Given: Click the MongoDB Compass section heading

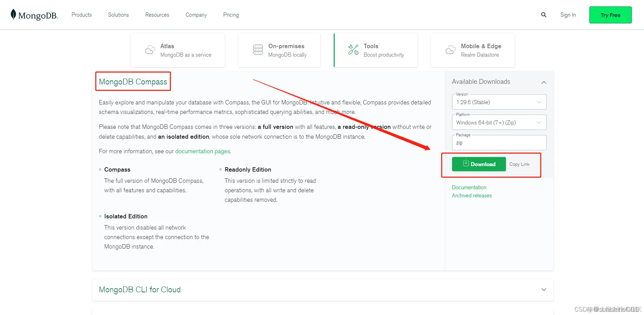Looking at the screenshot, I should coord(133,82).
